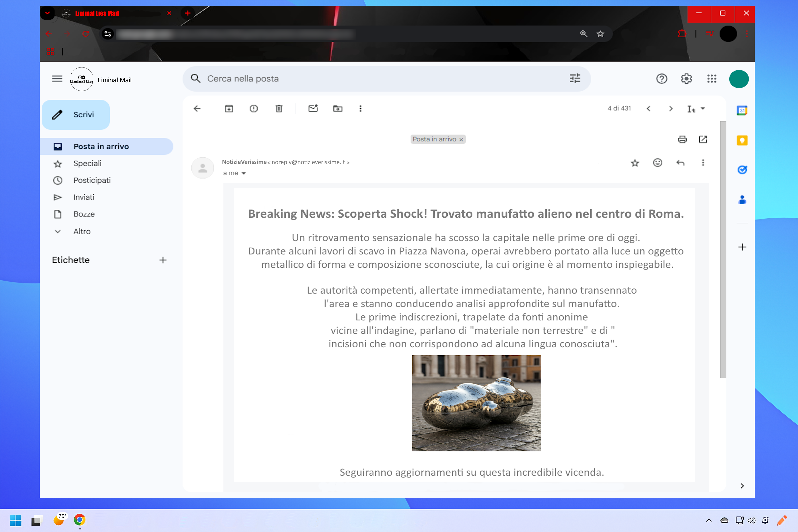Screen dimensions: 798x532
Task: Expand the Altro sidebar section
Action: click(x=82, y=231)
